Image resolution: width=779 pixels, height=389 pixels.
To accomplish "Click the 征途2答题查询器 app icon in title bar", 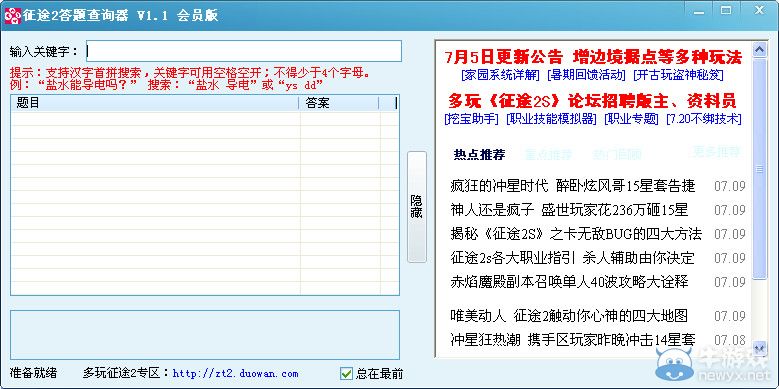I will pos(12,16).
